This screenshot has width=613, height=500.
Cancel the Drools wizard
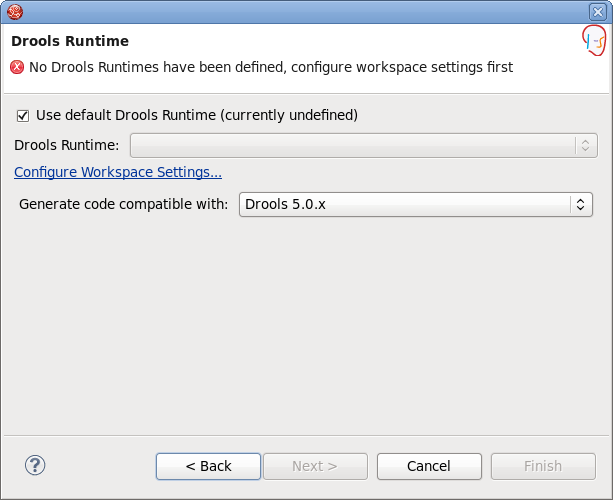coord(429,466)
